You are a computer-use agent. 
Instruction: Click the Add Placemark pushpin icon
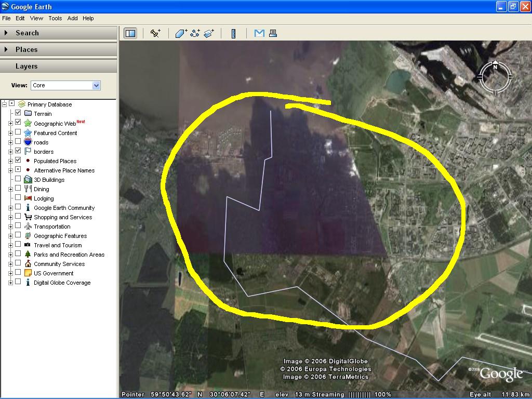click(155, 33)
